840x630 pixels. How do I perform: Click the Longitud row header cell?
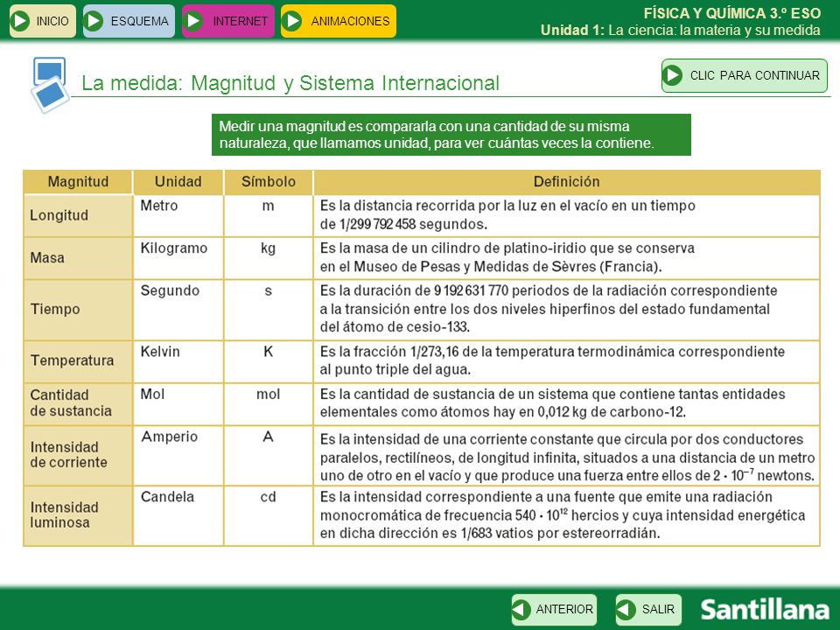tap(78, 215)
